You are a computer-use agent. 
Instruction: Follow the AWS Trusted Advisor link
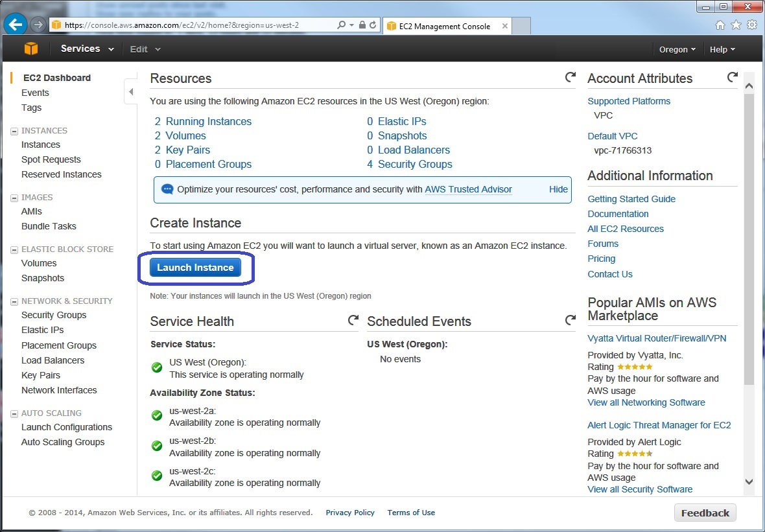468,189
